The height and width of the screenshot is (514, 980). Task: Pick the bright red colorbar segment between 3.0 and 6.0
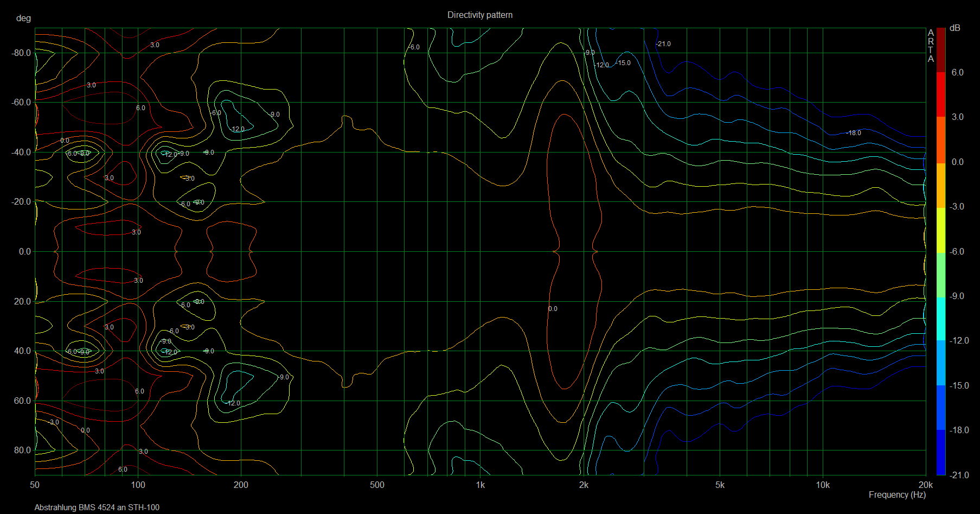pyautogui.click(x=940, y=94)
